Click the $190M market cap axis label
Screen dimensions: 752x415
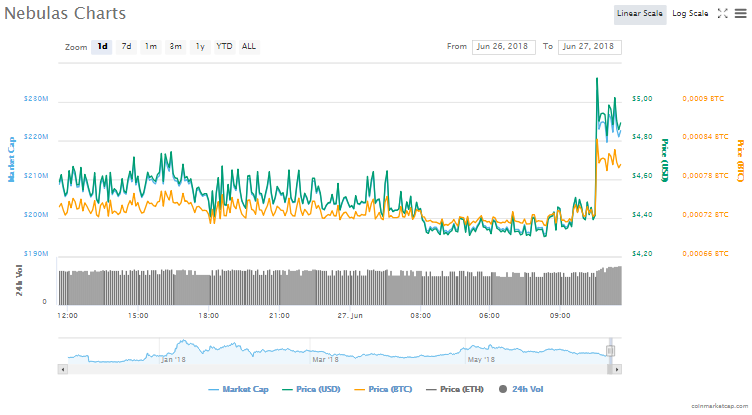click(x=36, y=253)
